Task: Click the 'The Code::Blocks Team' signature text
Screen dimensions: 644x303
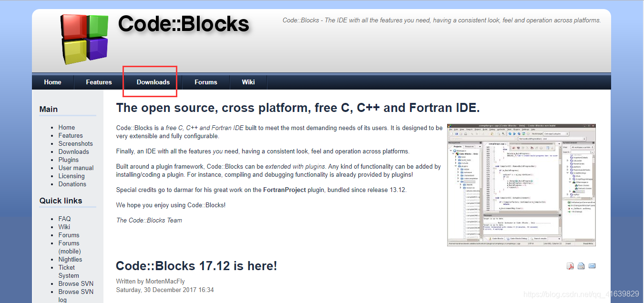Action: click(149, 220)
